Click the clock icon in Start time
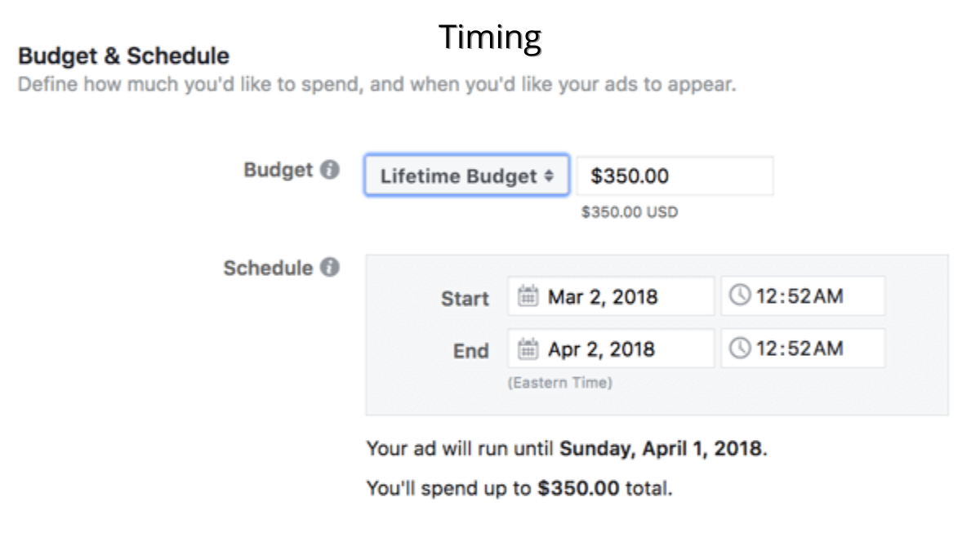 [740, 295]
